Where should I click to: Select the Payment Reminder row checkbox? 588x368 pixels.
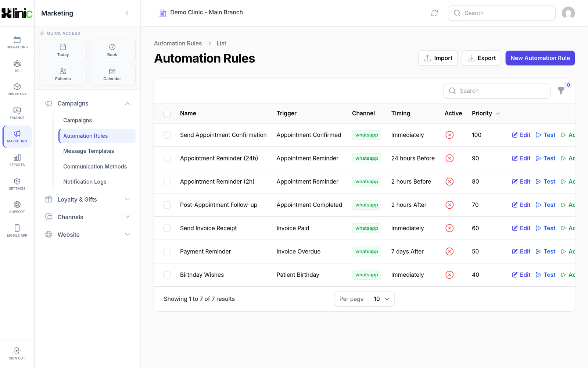point(167,251)
